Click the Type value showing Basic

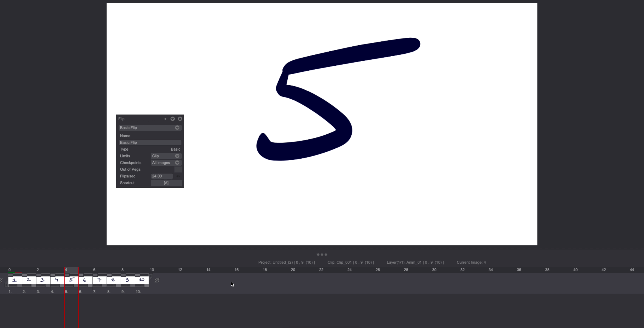(175, 149)
